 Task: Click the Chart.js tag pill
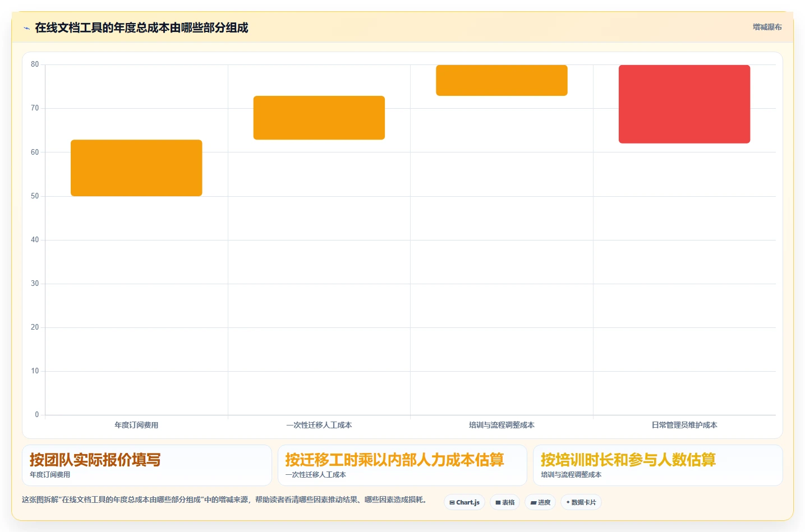point(464,502)
